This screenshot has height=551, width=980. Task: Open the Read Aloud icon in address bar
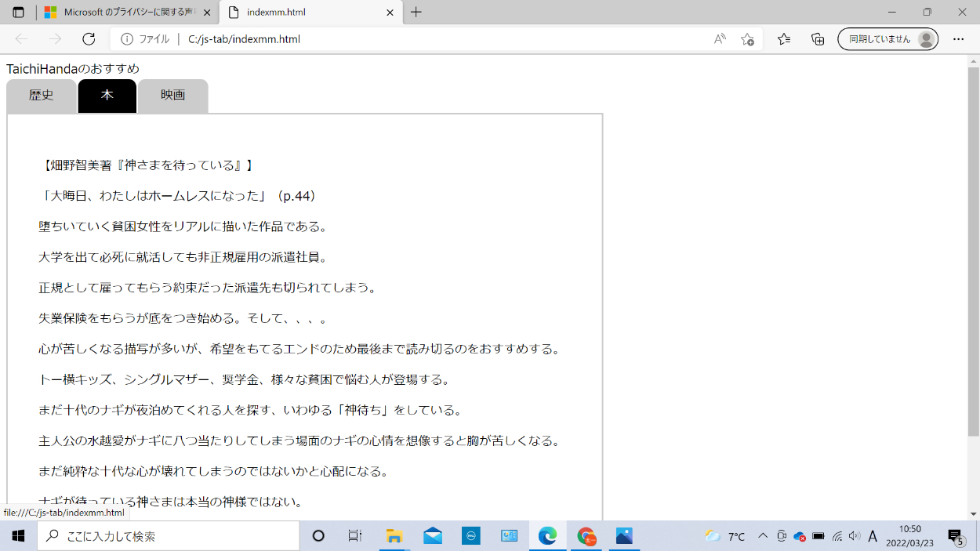point(719,39)
